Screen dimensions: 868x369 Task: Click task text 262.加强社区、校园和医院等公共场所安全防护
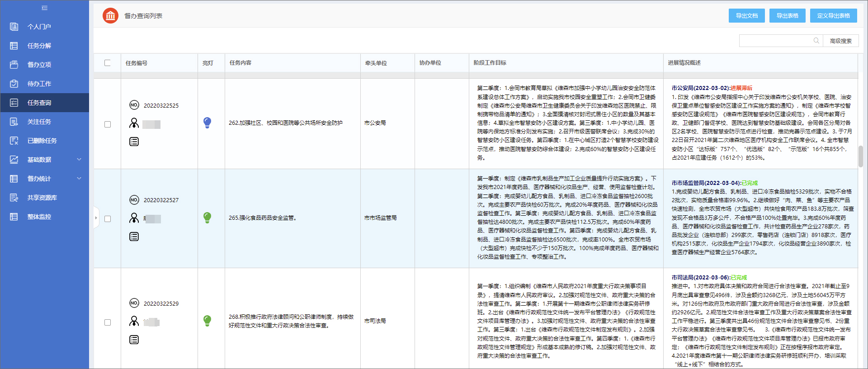click(285, 123)
